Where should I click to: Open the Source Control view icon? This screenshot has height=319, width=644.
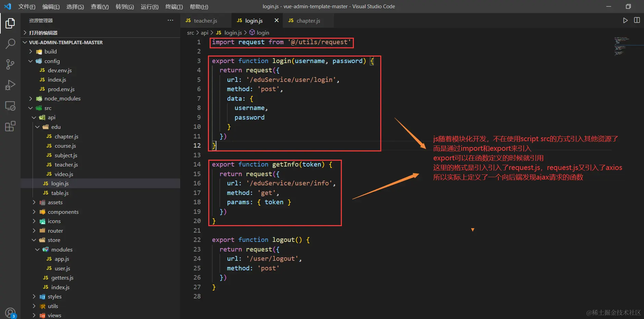click(10, 64)
